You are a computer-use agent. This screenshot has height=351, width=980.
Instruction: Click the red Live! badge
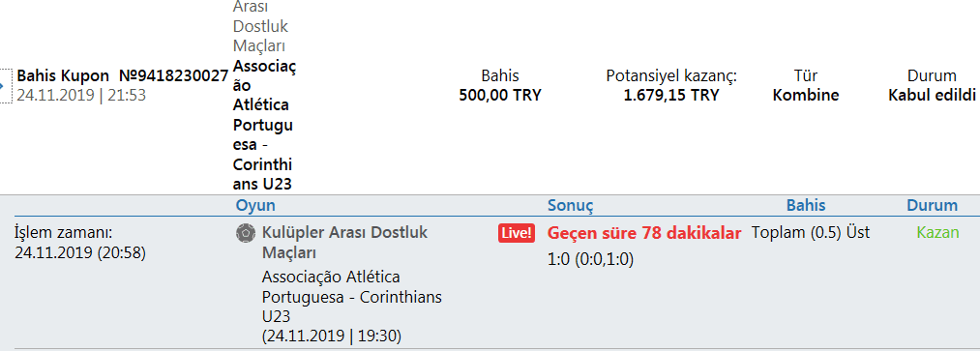point(517,234)
